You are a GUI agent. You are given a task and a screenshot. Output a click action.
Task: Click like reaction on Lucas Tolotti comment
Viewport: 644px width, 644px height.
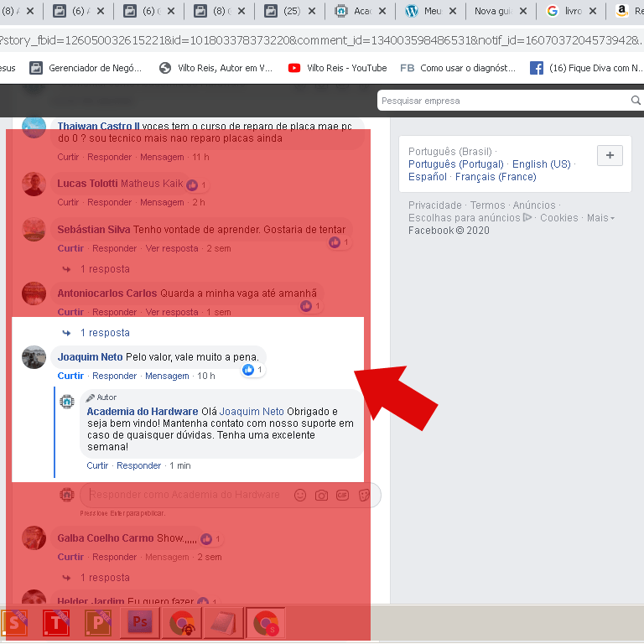tap(196, 184)
